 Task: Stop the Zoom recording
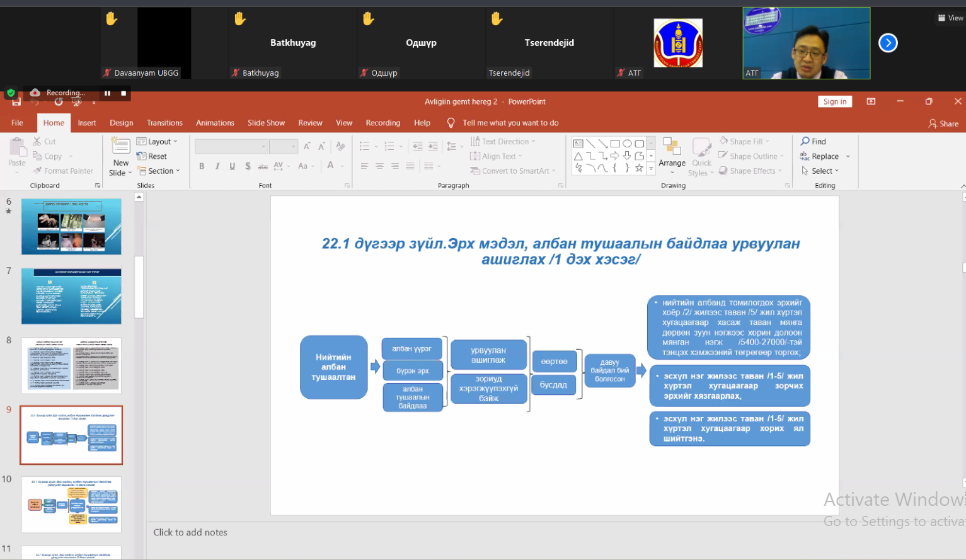tap(124, 93)
